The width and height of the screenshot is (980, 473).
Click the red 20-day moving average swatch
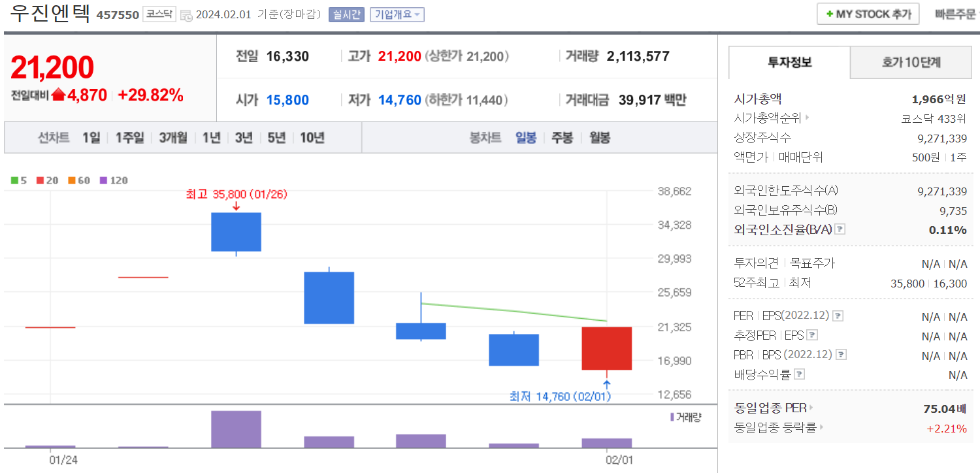41,180
